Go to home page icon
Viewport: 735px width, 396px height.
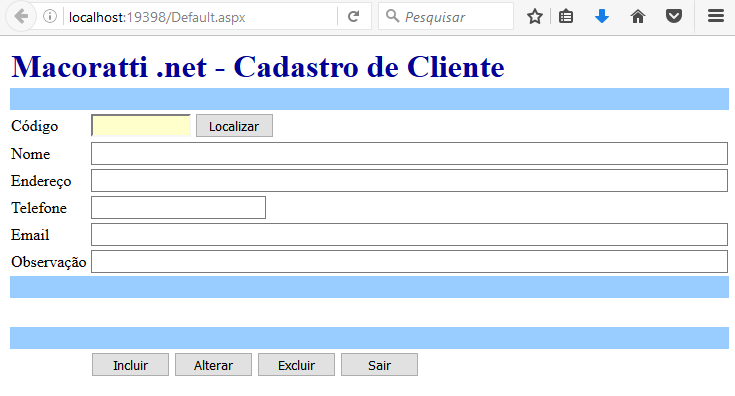(x=638, y=16)
